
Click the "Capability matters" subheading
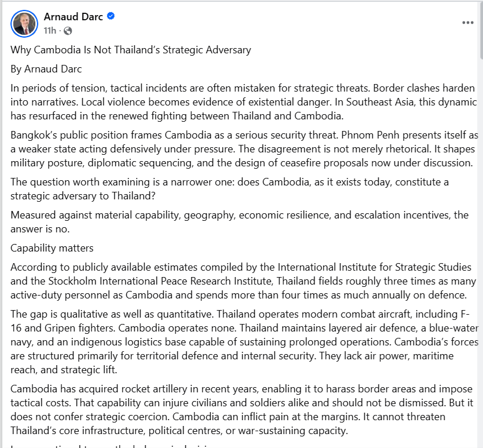(52, 248)
